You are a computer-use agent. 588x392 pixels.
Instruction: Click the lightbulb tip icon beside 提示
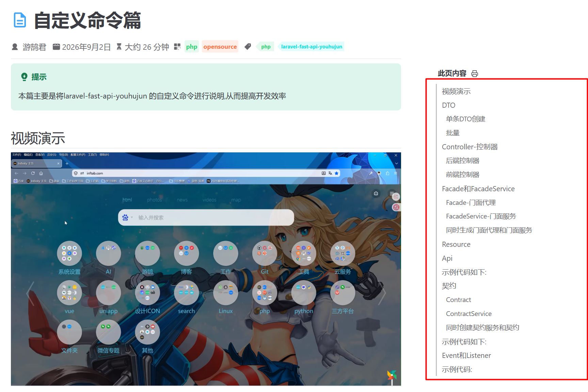(x=24, y=77)
